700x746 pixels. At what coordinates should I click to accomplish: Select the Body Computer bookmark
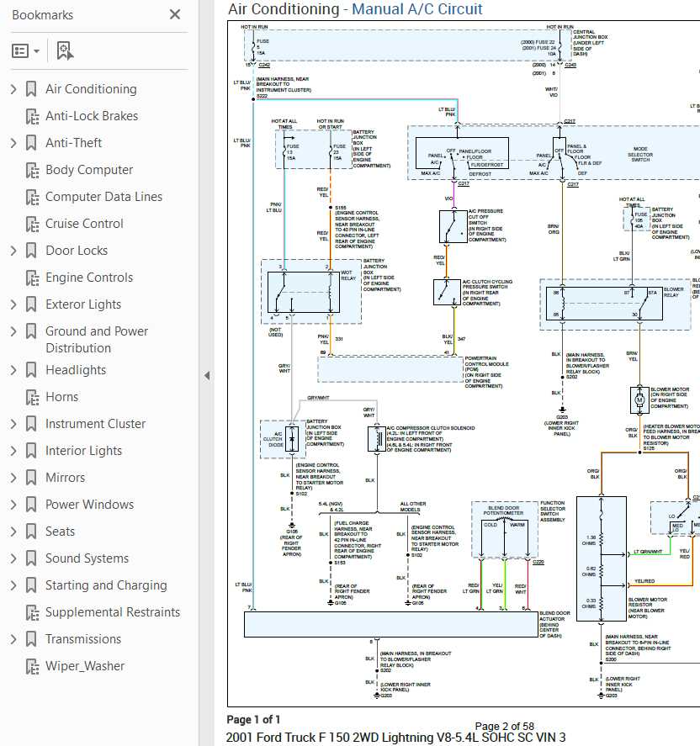[x=89, y=170]
